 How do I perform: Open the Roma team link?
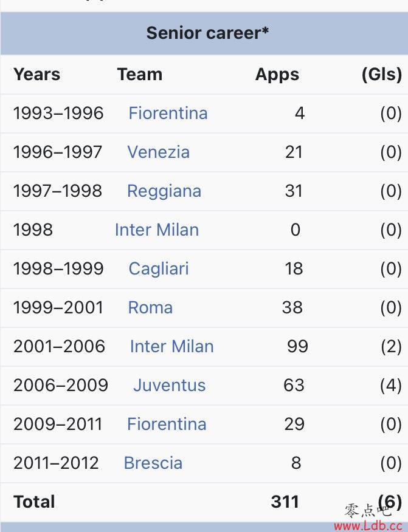pos(150,308)
